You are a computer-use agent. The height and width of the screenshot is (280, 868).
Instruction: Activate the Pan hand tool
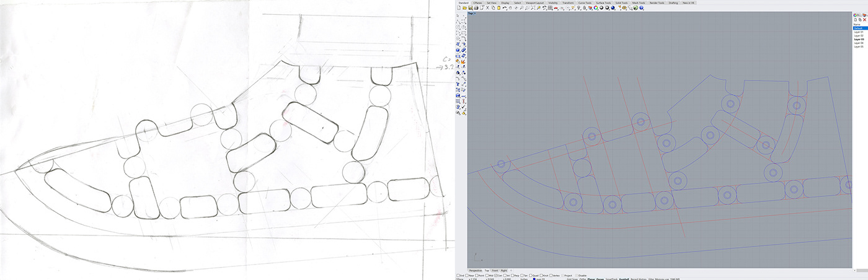click(510, 7)
